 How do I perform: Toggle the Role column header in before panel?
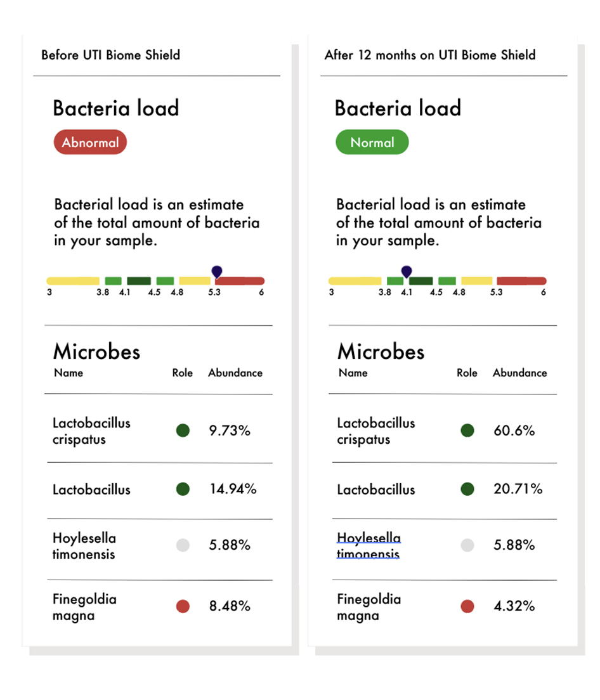[x=183, y=373]
